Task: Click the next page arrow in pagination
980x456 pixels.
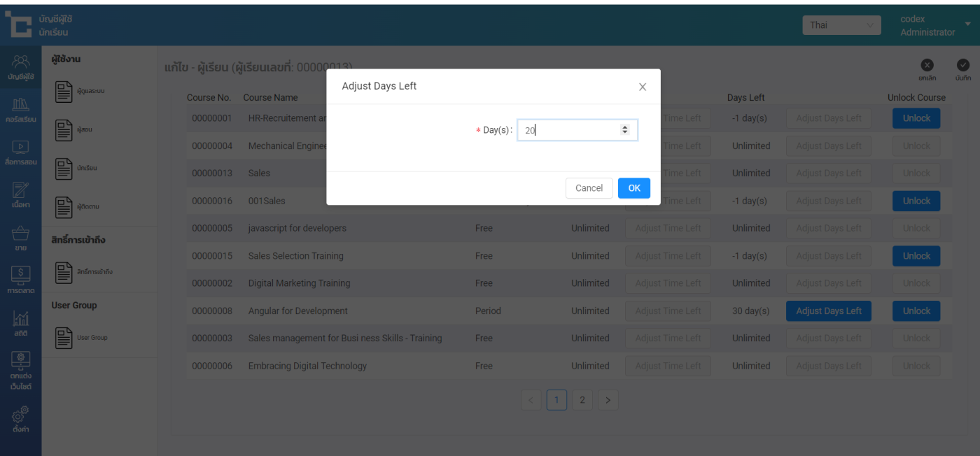Action: pos(608,400)
